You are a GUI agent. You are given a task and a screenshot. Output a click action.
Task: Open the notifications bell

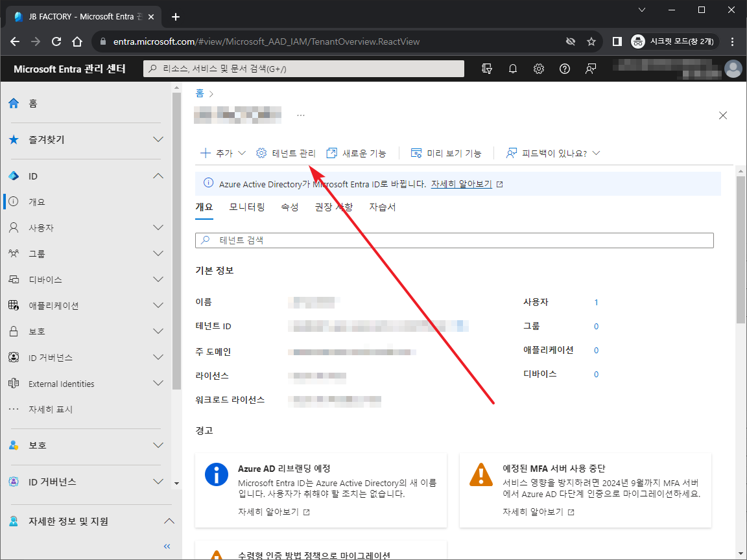click(x=513, y=69)
